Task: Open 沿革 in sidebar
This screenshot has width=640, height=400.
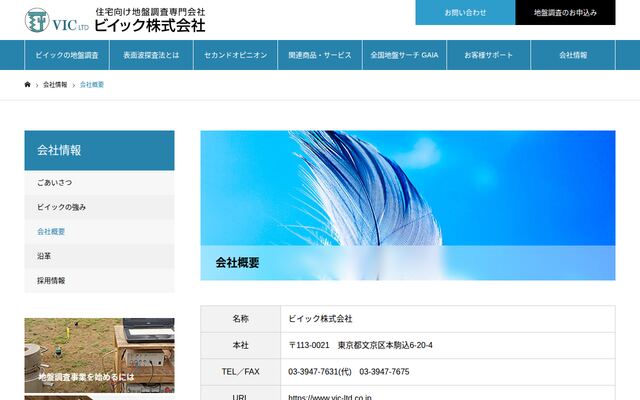Action: 99,256
